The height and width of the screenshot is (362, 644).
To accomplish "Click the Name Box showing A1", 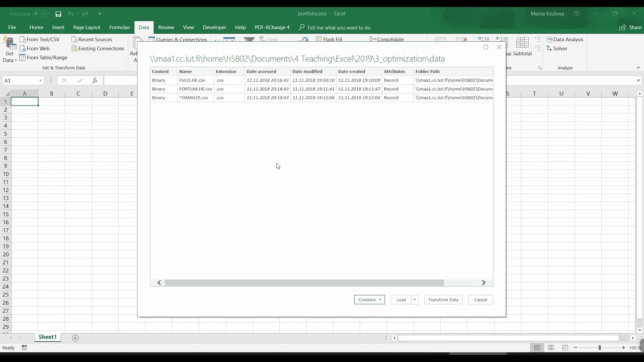I will 19,80.
